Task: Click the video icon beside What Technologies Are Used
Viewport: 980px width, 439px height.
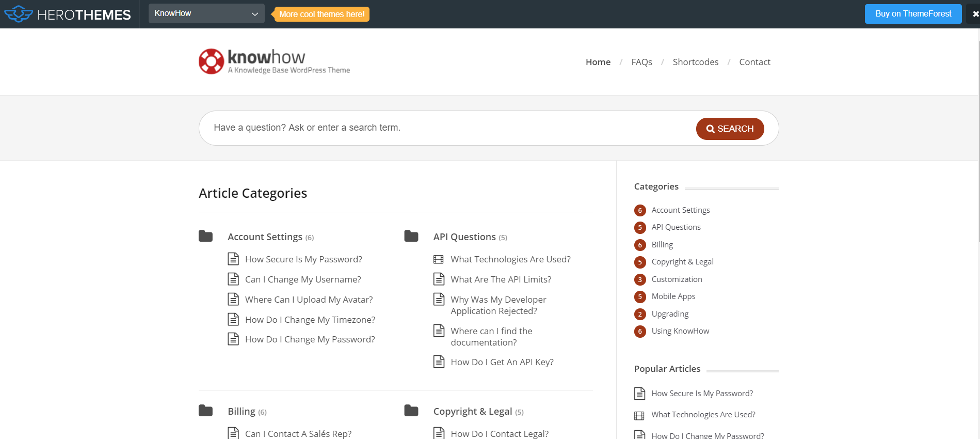Action: (x=438, y=259)
